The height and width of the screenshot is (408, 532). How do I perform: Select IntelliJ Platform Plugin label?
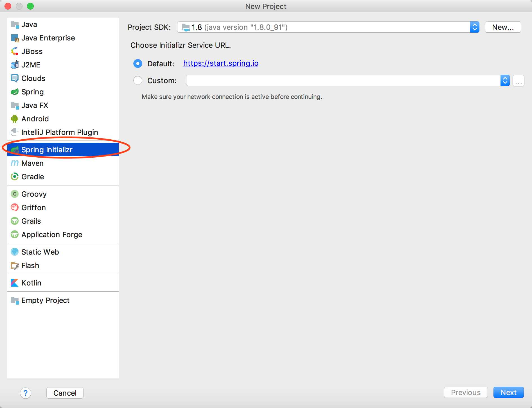click(x=60, y=132)
